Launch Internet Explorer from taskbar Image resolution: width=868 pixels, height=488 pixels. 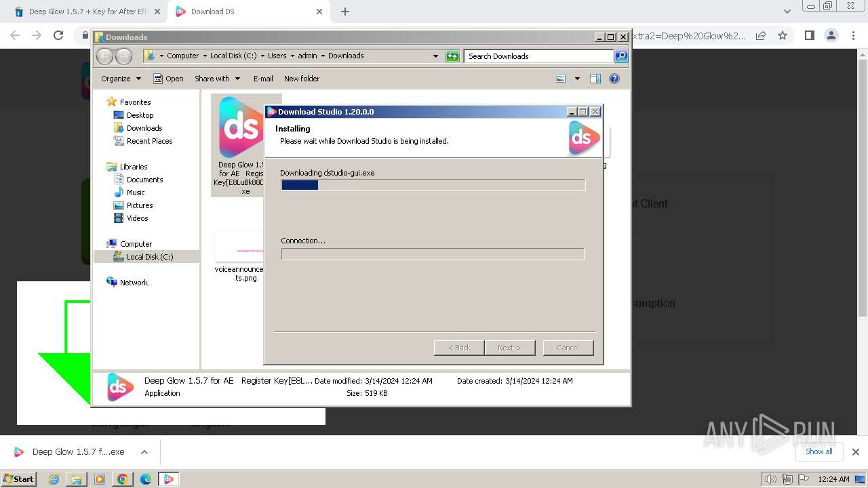tap(54, 479)
